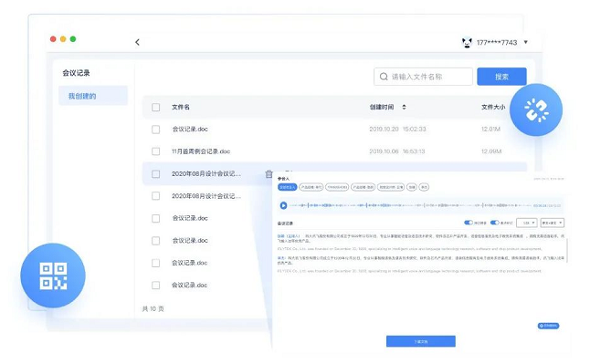Delete the highlighted 2020年08月 file via trash icon

tap(269, 174)
